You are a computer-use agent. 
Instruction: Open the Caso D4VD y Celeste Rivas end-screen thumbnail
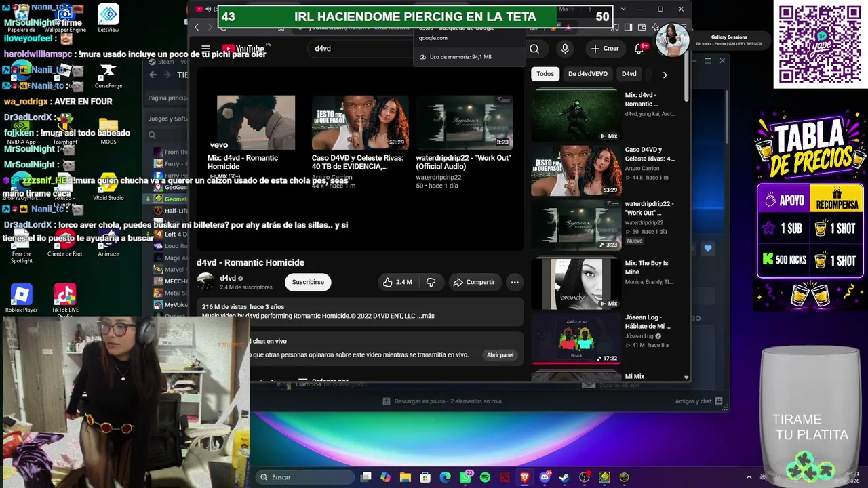tap(360, 122)
